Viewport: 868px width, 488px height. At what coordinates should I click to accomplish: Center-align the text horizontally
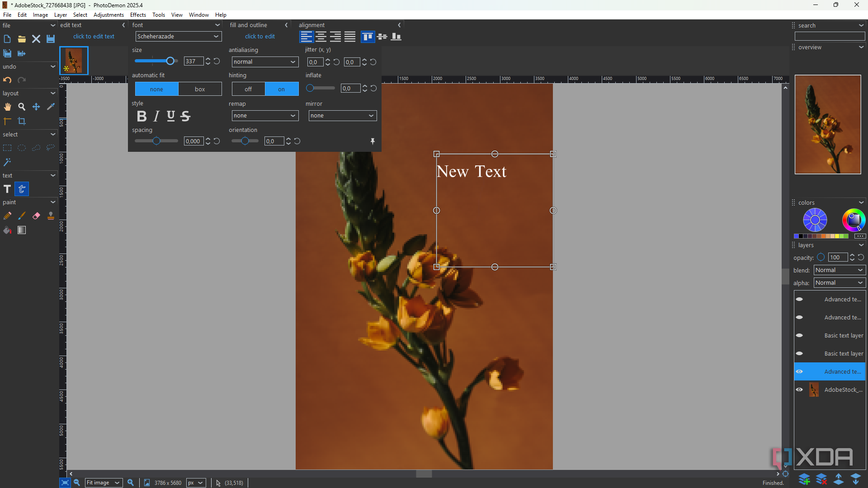321,37
